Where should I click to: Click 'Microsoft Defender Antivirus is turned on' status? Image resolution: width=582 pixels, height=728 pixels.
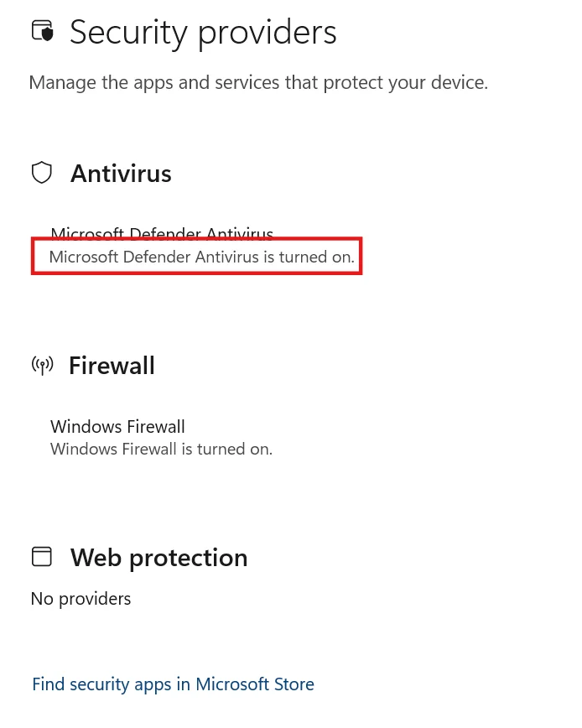pyautogui.click(x=202, y=257)
